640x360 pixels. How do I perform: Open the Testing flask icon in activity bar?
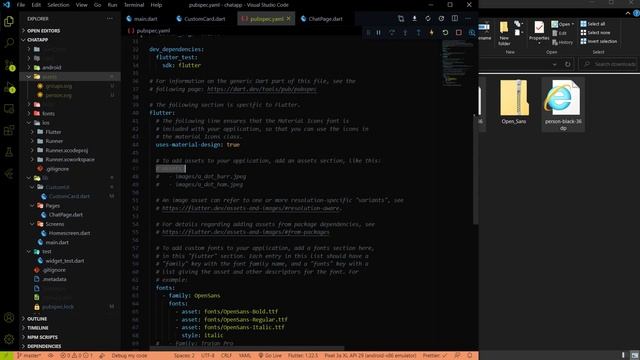(9, 152)
